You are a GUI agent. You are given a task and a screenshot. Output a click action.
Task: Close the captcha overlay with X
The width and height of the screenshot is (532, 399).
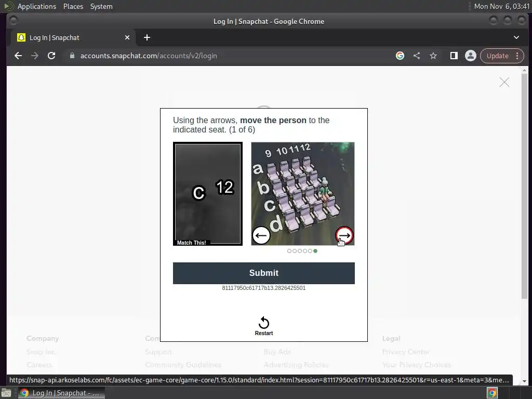[504, 82]
